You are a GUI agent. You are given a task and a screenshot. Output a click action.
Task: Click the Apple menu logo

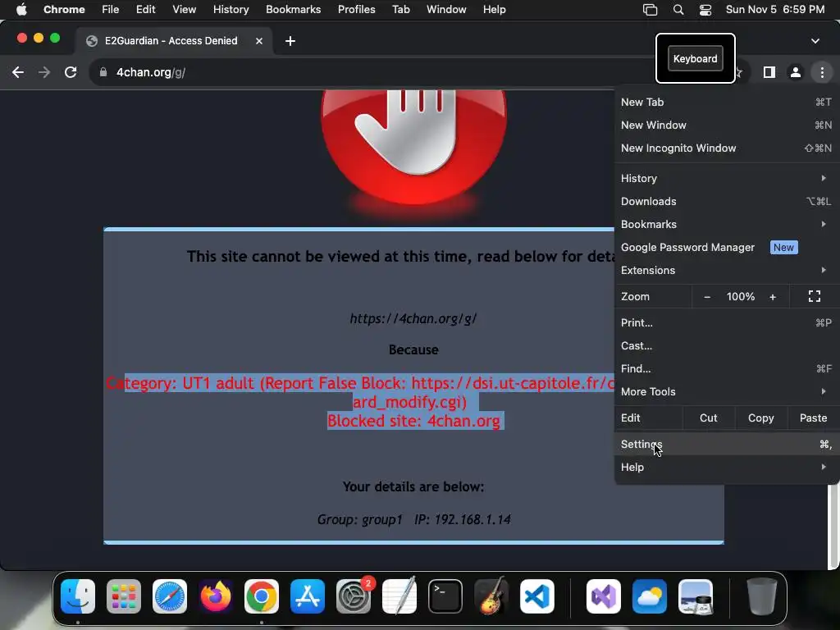coord(21,10)
